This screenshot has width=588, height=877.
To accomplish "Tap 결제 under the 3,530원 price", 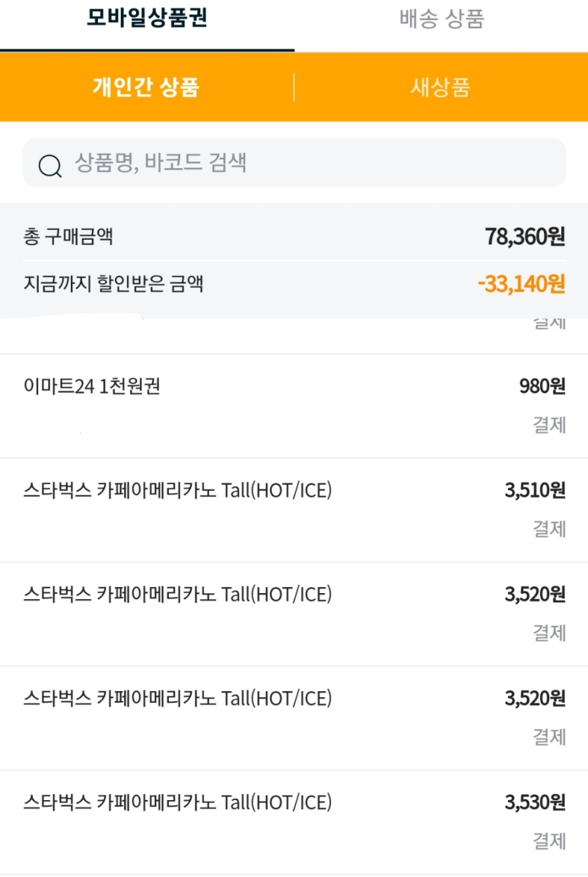I will click(x=549, y=840).
